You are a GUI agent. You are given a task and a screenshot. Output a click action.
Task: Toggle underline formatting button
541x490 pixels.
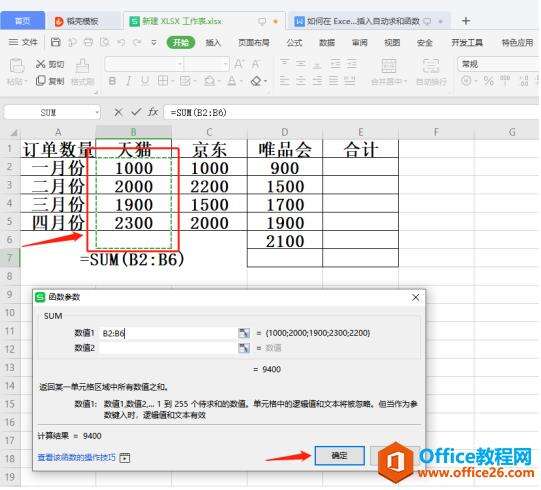pos(145,81)
